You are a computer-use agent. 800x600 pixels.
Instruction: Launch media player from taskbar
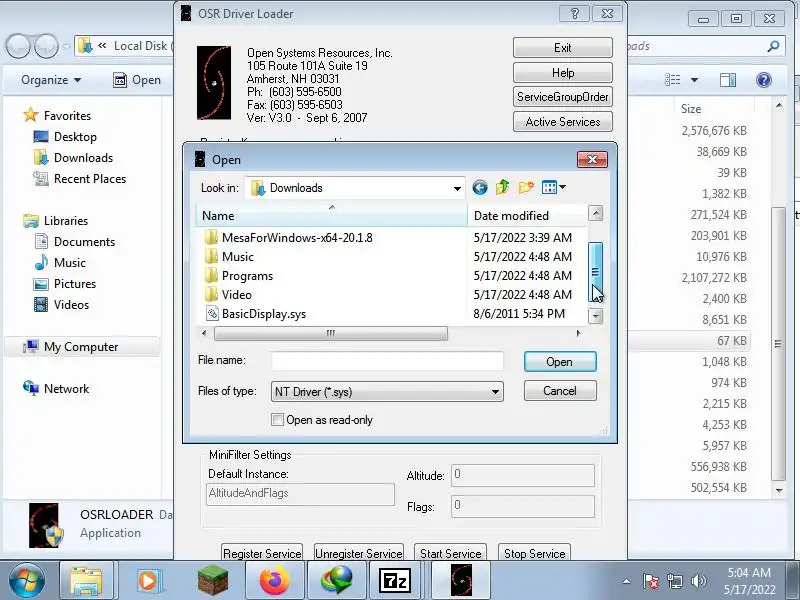click(x=148, y=581)
